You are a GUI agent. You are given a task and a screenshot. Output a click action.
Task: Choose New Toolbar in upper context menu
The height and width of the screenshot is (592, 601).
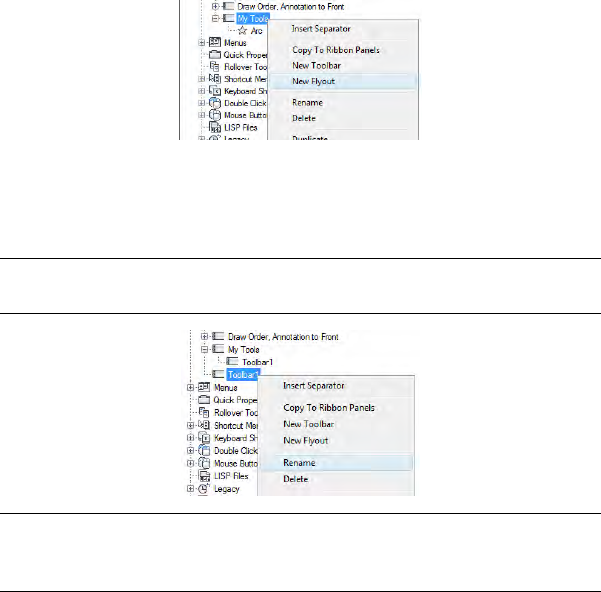click(x=343, y=66)
